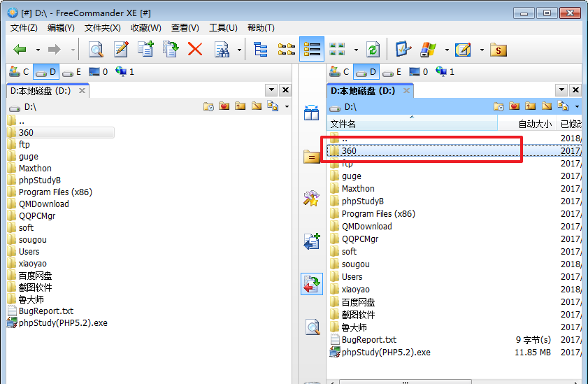Click the equalize folders icon in middle bar
588x384 pixels.
click(312, 157)
